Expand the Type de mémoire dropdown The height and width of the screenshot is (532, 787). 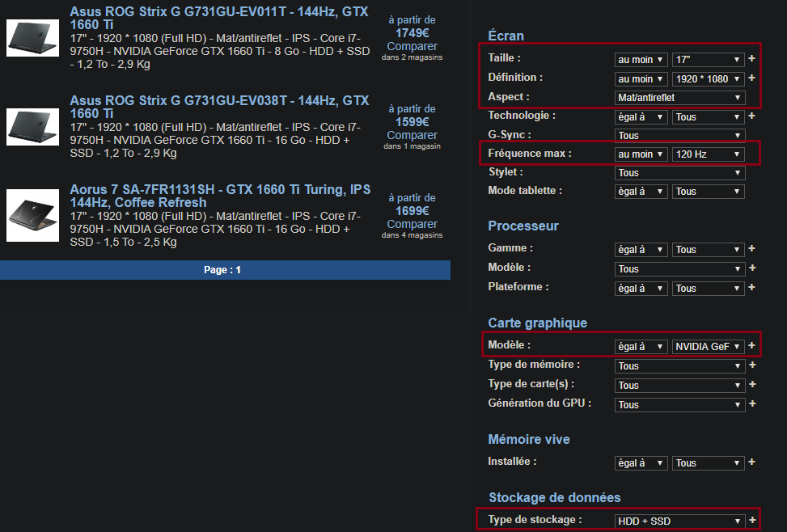pyautogui.click(x=679, y=366)
